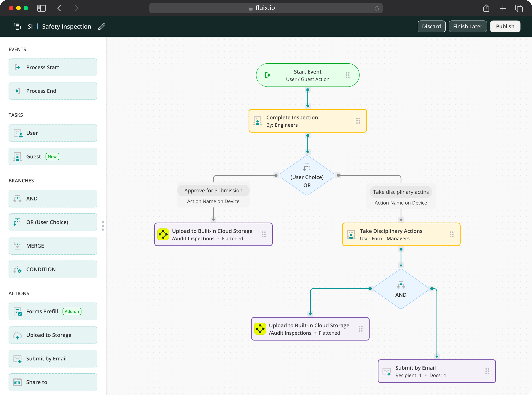This screenshot has height=395, width=532.
Task: Click the Approve for Submission action label
Action: tap(213, 190)
